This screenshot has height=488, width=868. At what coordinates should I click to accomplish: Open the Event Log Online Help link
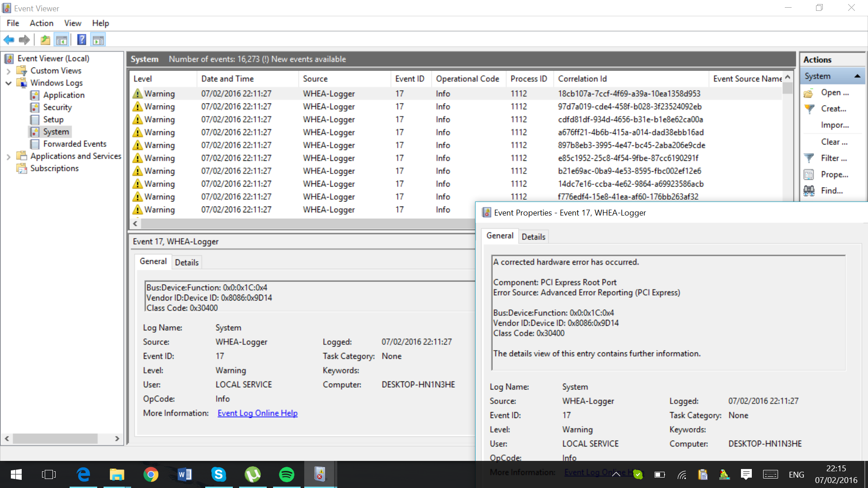(257, 413)
